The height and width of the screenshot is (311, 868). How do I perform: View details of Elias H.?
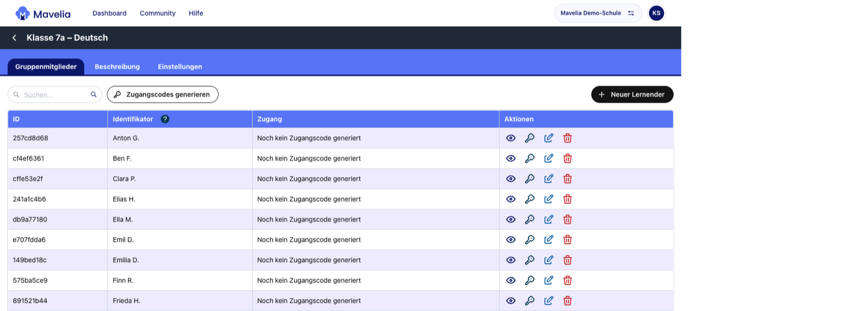coord(511,199)
